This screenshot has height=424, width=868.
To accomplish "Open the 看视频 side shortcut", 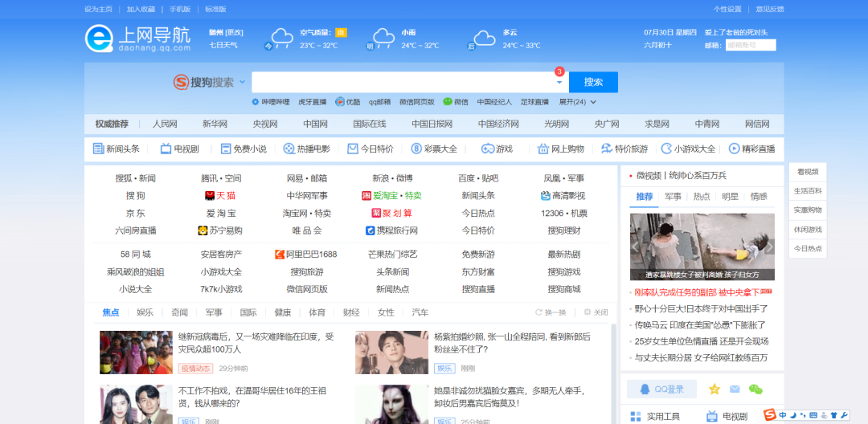I will click(x=808, y=172).
